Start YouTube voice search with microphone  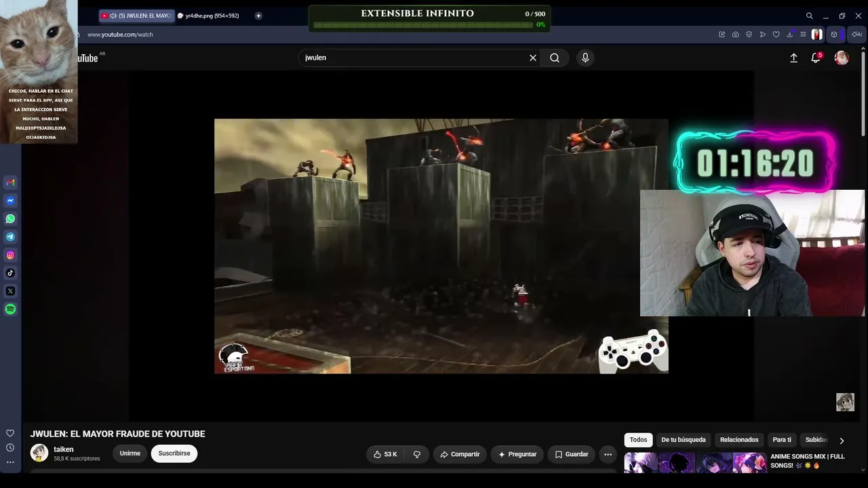tap(585, 58)
